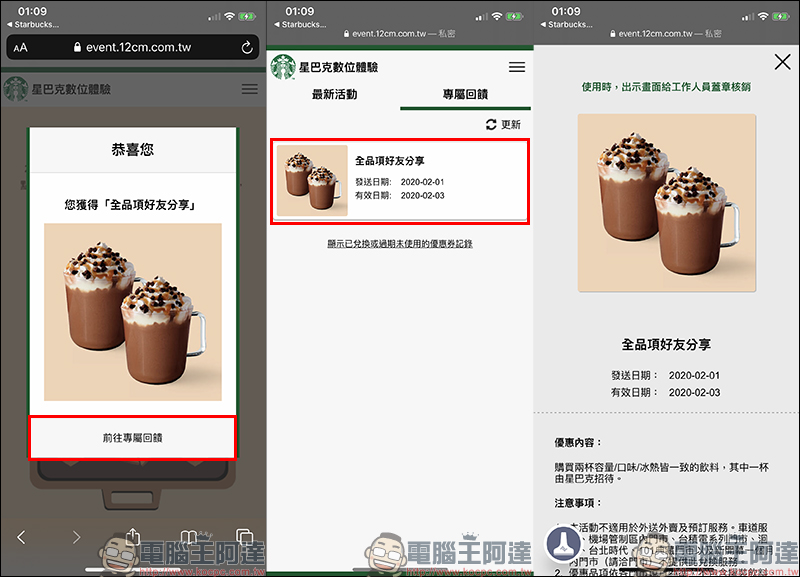Image resolution: width=800 pixels, height=577 pixels.
Task: Close the coupon detail with the X icon
Action: tap(782, 63)
